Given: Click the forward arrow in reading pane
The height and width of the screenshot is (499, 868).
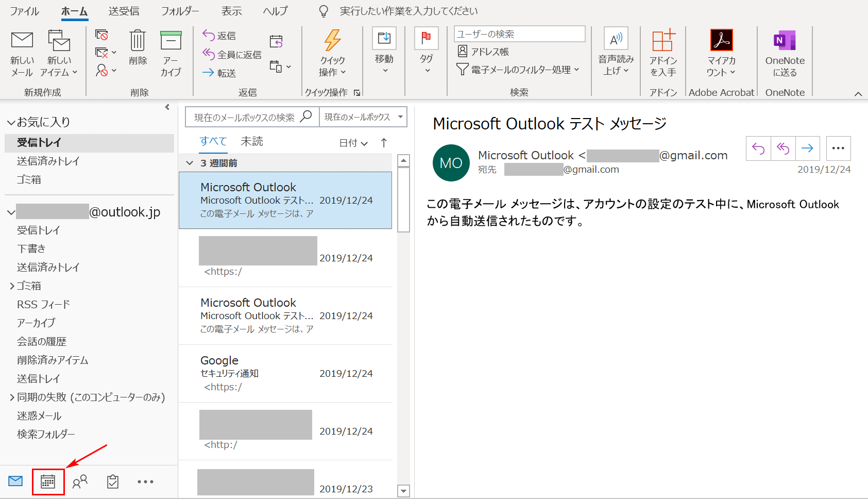Looking at the screenshot, I should (x=807, y=148).
